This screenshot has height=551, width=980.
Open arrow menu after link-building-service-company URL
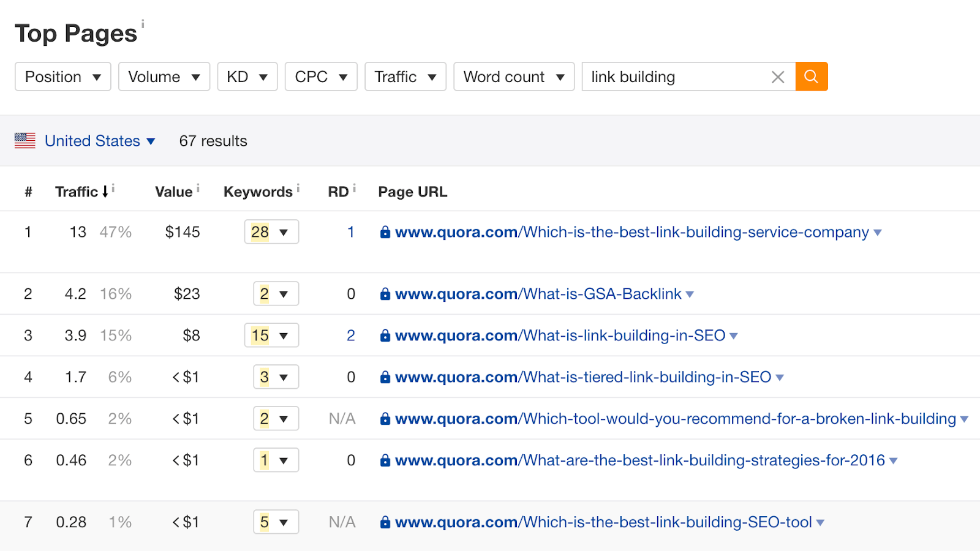click(878, 233)
